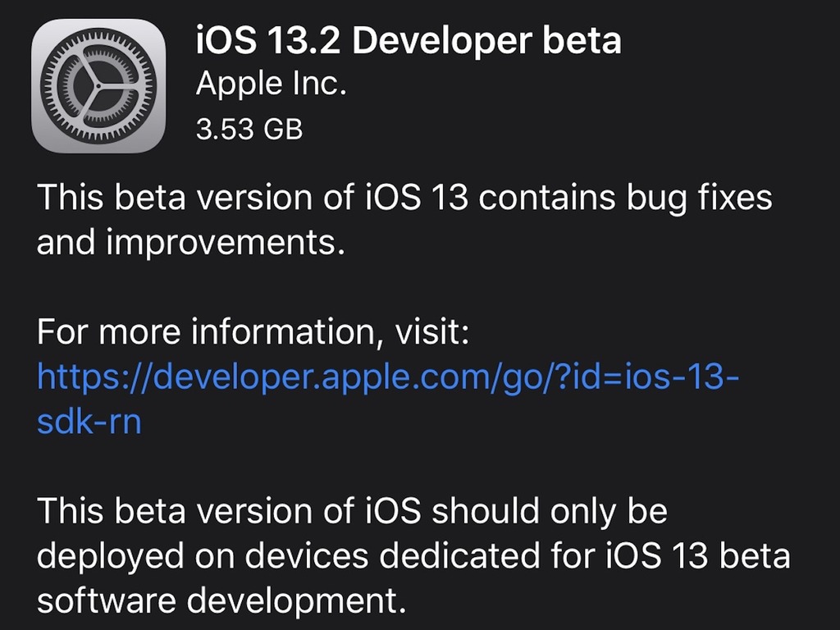
Task: Select the 'iOS 13.2 Developer beta' title
Action: pos(409,40)
